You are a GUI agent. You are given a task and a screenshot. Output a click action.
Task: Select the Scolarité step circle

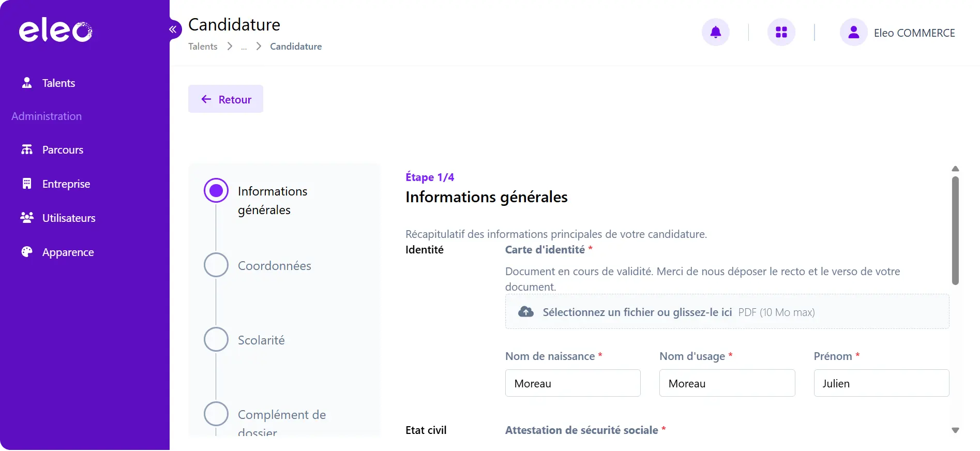coord(216,340)
